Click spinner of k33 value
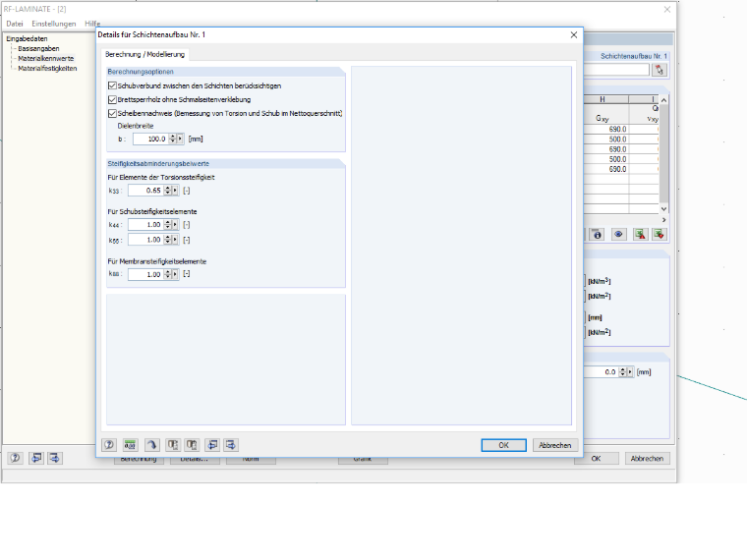 (168, 191)
